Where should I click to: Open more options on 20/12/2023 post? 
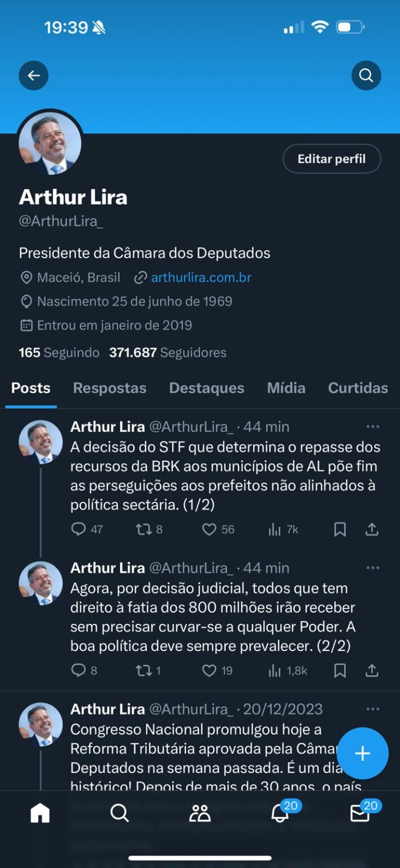[372, 709]
